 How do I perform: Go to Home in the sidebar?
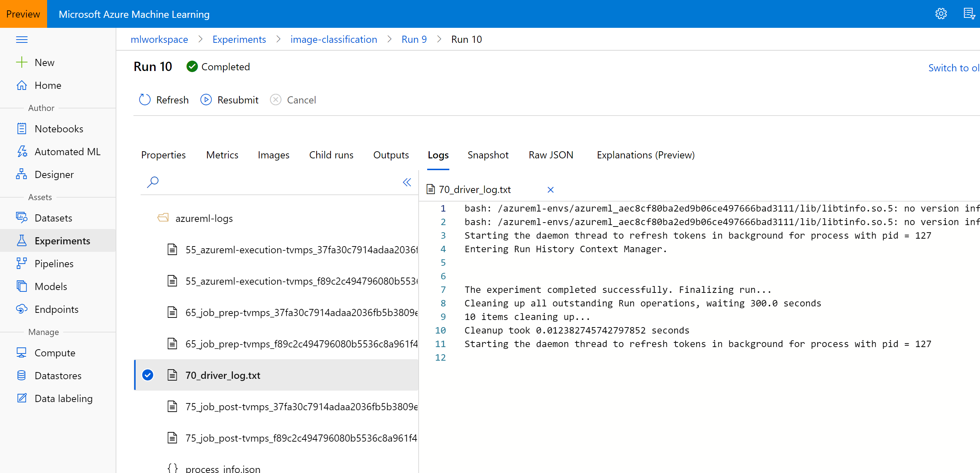point(48,85)
